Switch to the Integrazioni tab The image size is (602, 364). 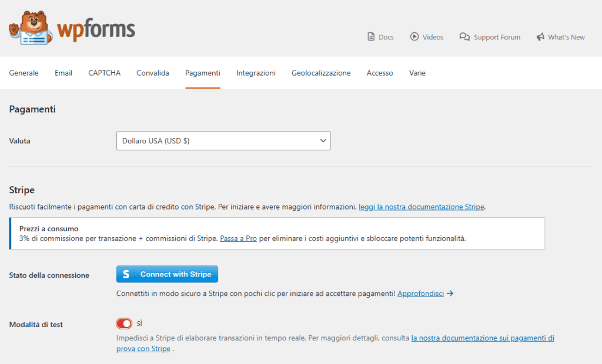click(256, 73)
